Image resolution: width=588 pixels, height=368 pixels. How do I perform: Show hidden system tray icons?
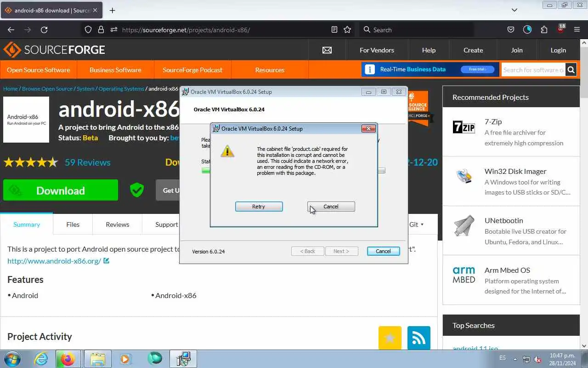(515, 359)
